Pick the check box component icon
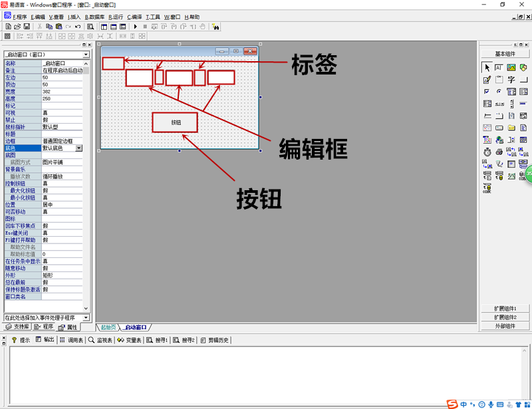Screen dimensions: 532x409 tap(487, 92)
